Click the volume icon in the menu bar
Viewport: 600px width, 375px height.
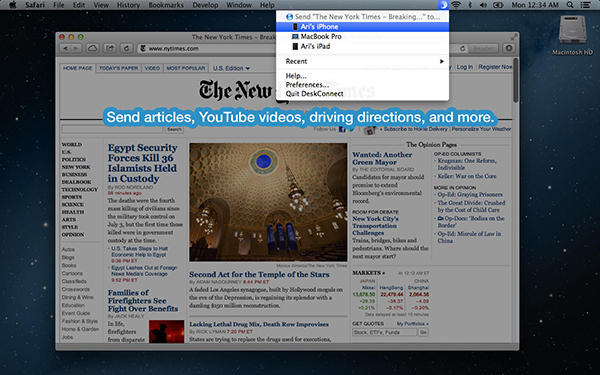point(483,5)
